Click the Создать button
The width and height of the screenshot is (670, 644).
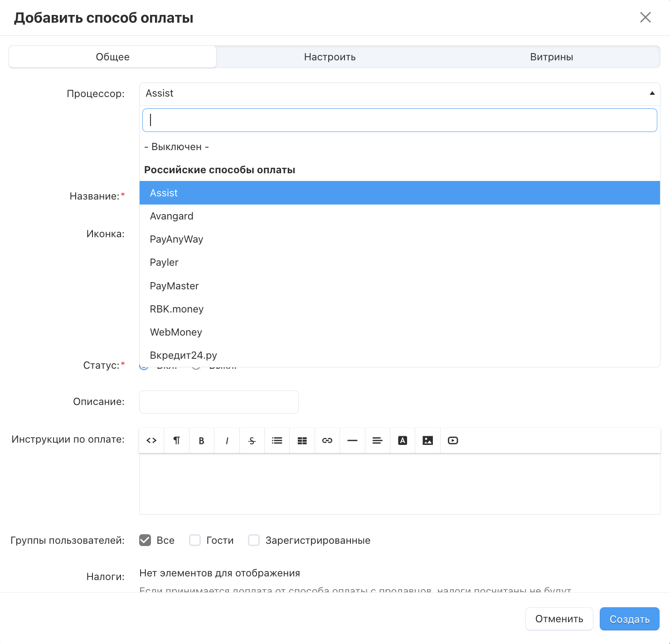pyautogui.click(x=629, y=619)
